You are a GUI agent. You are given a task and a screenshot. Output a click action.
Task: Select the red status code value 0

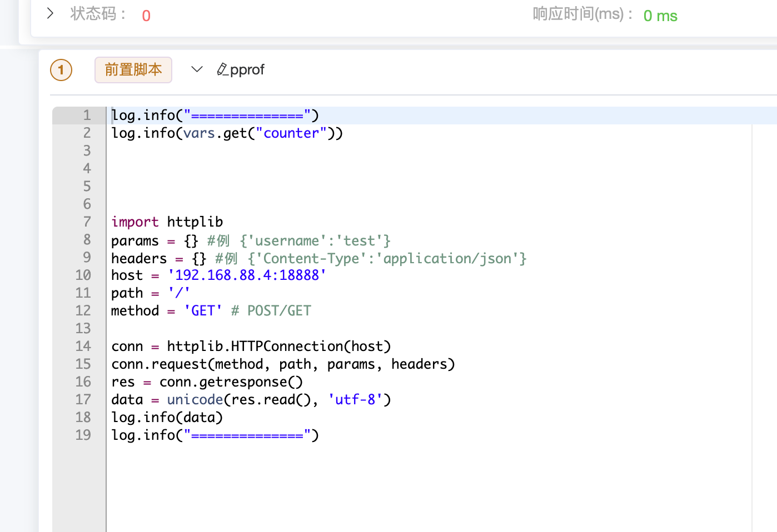click(x=146, y=16)
